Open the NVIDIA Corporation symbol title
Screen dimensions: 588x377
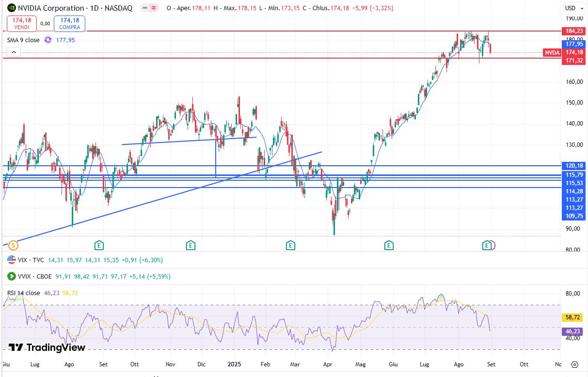click(75, 8)
